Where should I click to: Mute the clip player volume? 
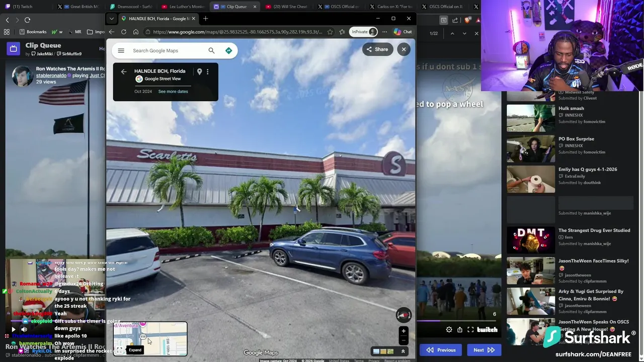coord(24,329)
